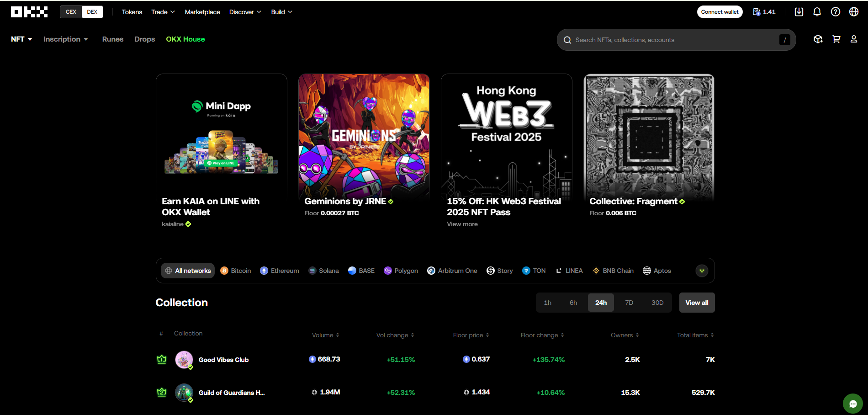The height and width of the screenshot is (415, 868).
Task: Filter by BNB Chain network
Action: [x=613, y=271]
